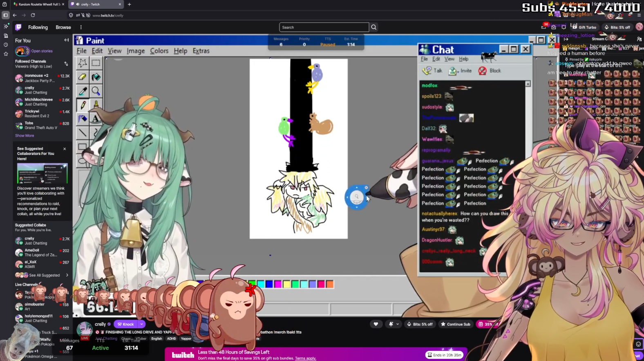This screenshot has width=644, height=361.
Task: Select the Text tool in Paint
Action: [x=96, y=119]
